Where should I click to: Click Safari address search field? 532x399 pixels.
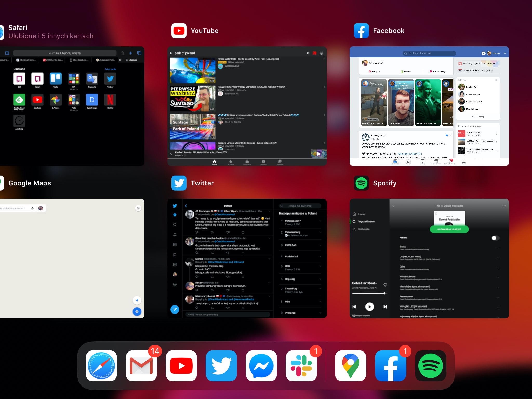point(65,53)
